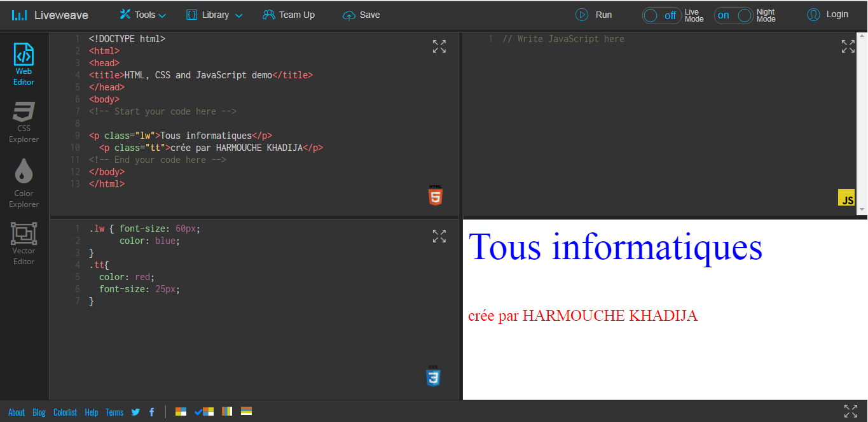Open the Team Up menu
868x422 pixels.
coord(289,15)
